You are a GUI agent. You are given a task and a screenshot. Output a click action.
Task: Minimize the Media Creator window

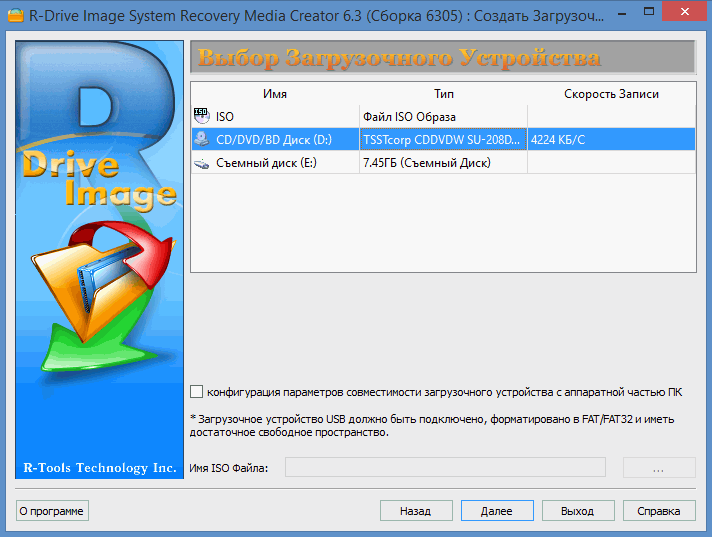(622, 12)
